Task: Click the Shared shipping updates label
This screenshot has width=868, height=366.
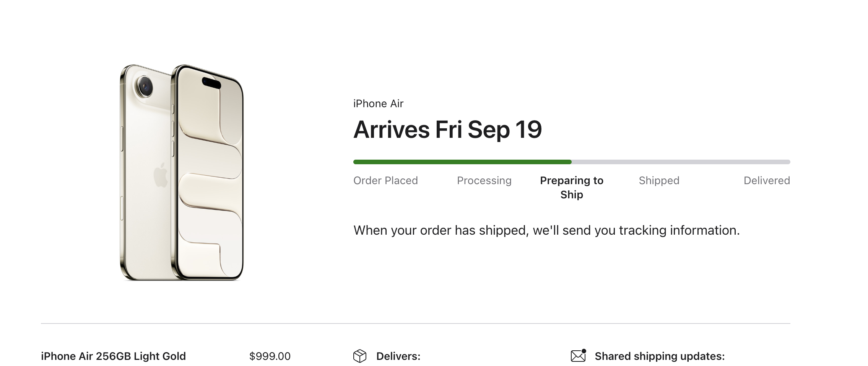Action: point(660,356)
